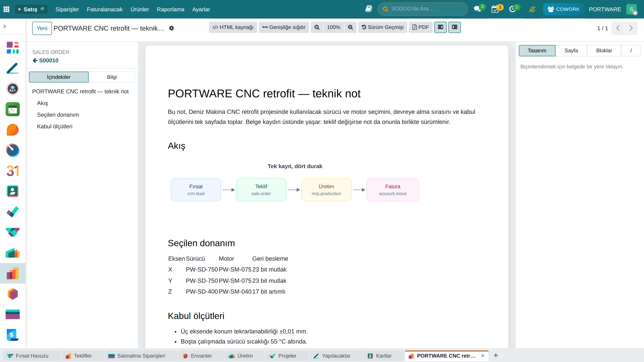
Task: Click the COWORK button
Action: (x=563, y=9)
